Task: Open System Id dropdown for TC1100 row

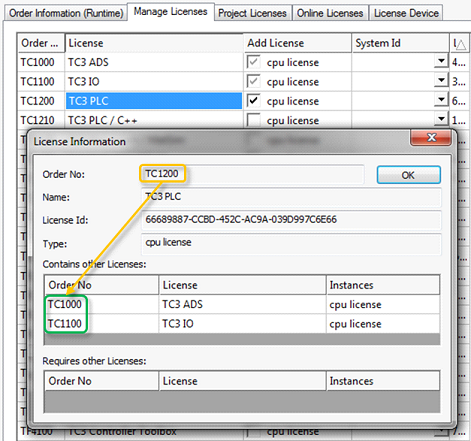Action: [441, 81]
